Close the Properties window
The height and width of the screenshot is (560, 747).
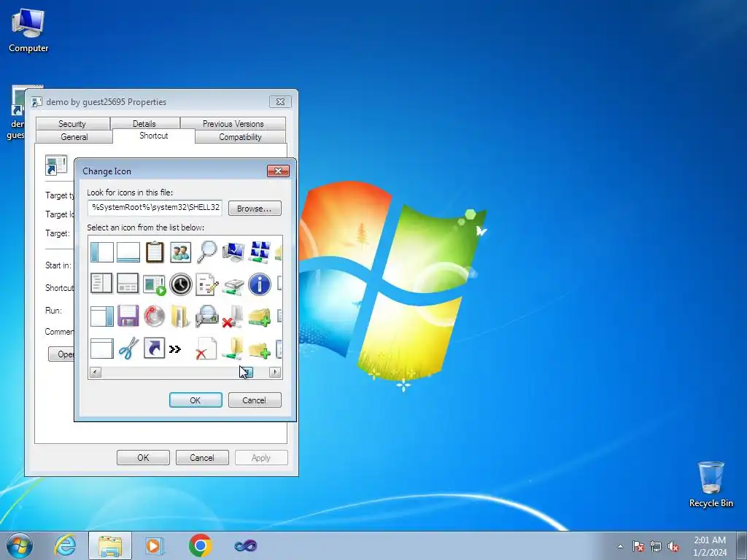point(280,101)
